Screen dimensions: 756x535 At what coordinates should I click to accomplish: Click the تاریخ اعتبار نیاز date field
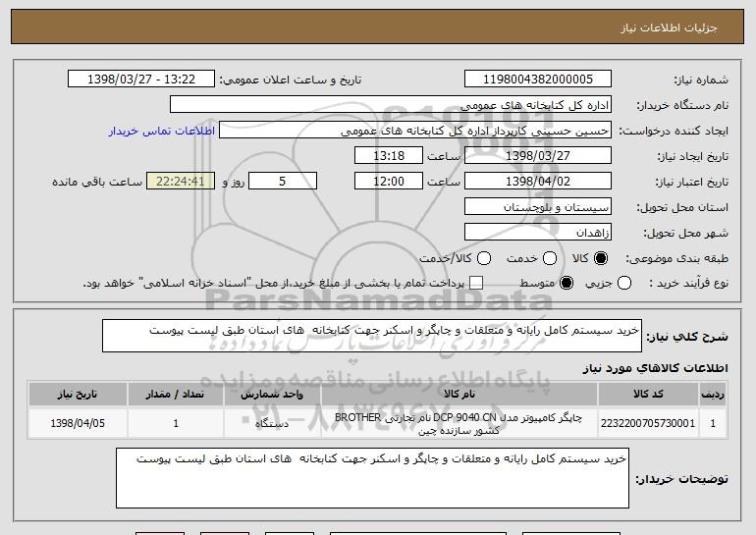[x=537, y=182]
